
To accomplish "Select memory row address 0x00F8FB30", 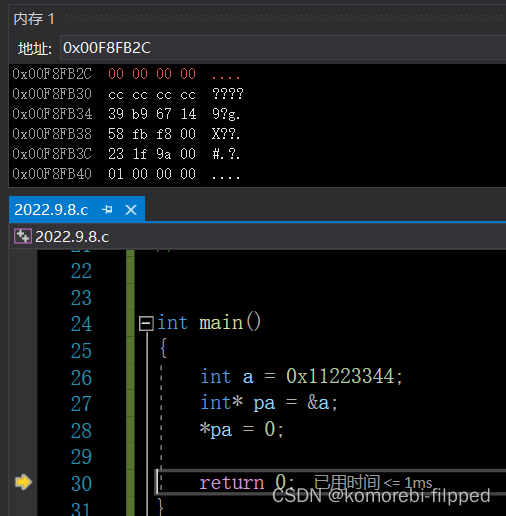I will pos(52,94).
